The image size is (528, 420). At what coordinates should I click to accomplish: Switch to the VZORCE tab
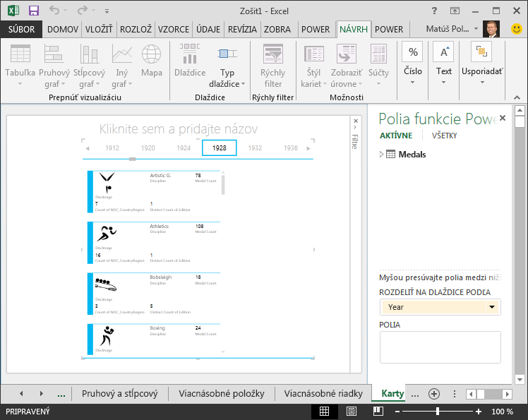pos(174,30)
